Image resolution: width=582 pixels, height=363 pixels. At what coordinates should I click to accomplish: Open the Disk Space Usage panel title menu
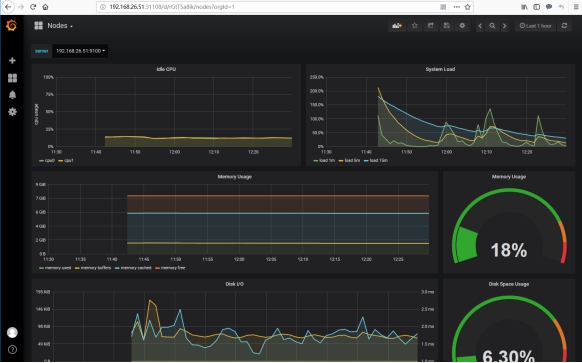coord(509,284)
